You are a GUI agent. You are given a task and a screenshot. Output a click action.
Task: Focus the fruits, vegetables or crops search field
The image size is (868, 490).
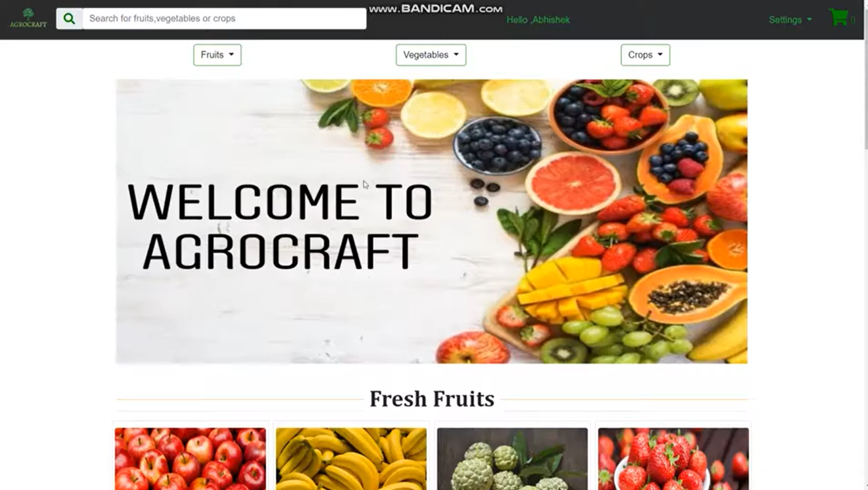click(x=224, y=19)
